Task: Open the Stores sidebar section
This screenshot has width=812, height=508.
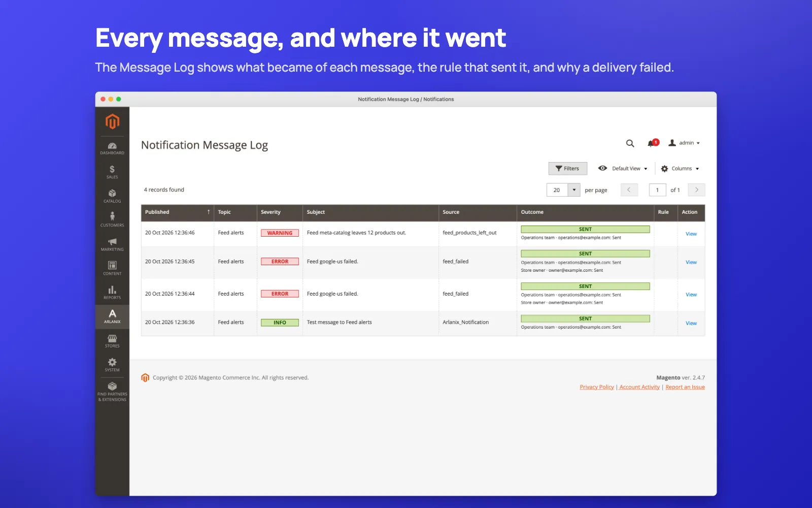Action: [112, 341]
